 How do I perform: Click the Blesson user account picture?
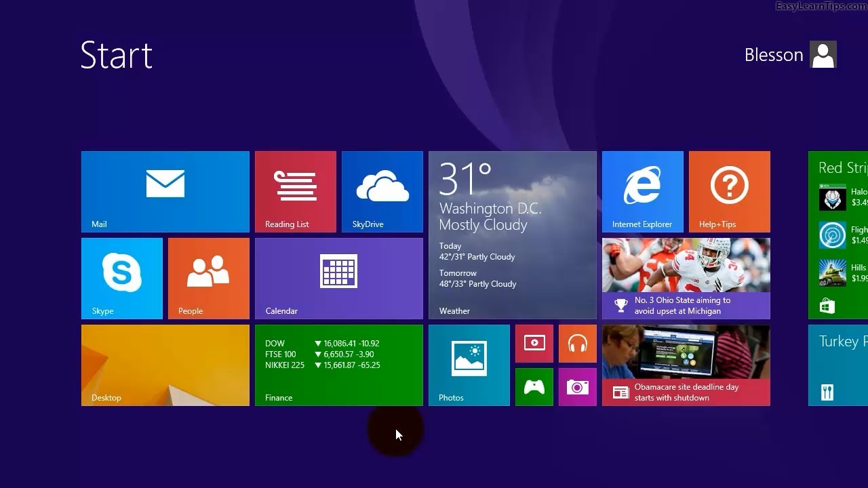(x=823, y=54)
